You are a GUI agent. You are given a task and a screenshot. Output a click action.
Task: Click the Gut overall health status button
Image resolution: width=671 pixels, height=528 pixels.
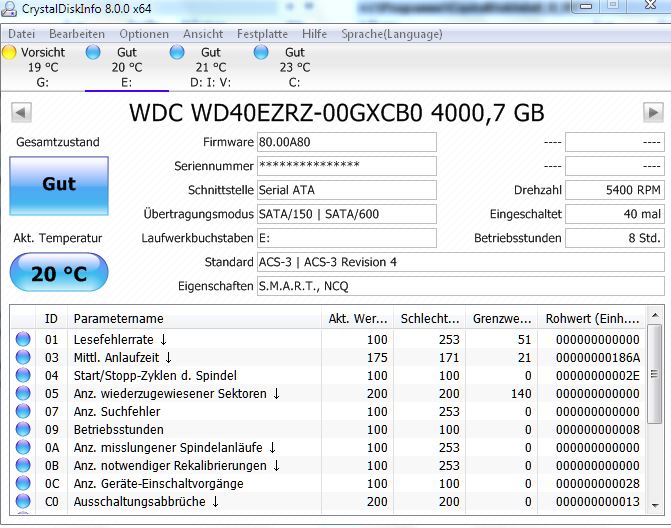(x=59, y=186)
